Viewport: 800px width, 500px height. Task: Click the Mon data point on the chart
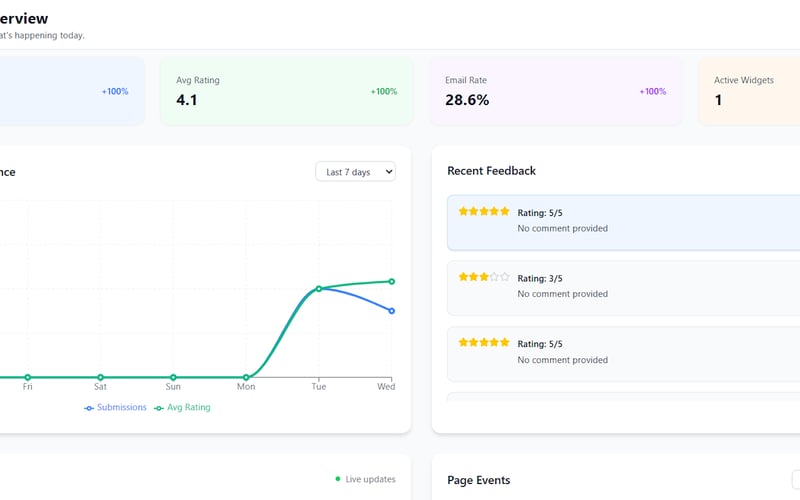246,378
